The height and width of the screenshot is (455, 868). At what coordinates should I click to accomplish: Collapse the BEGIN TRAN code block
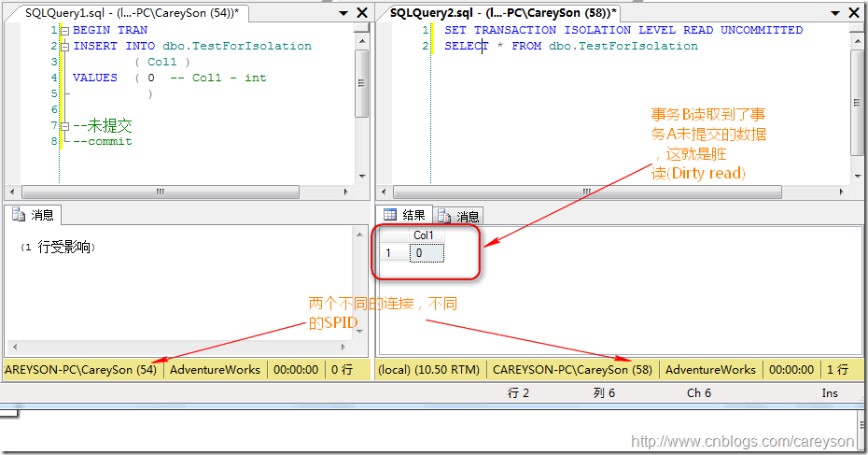(64, 31)
